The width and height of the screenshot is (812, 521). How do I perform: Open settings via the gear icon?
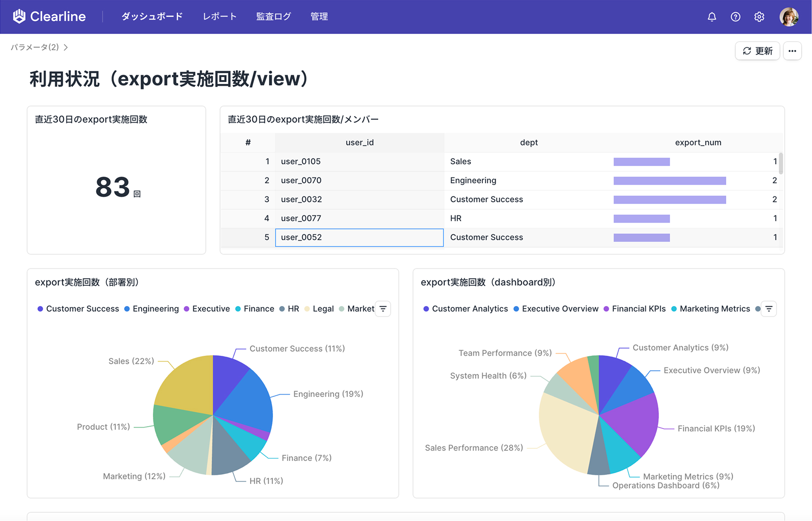[x=759, y=16]
